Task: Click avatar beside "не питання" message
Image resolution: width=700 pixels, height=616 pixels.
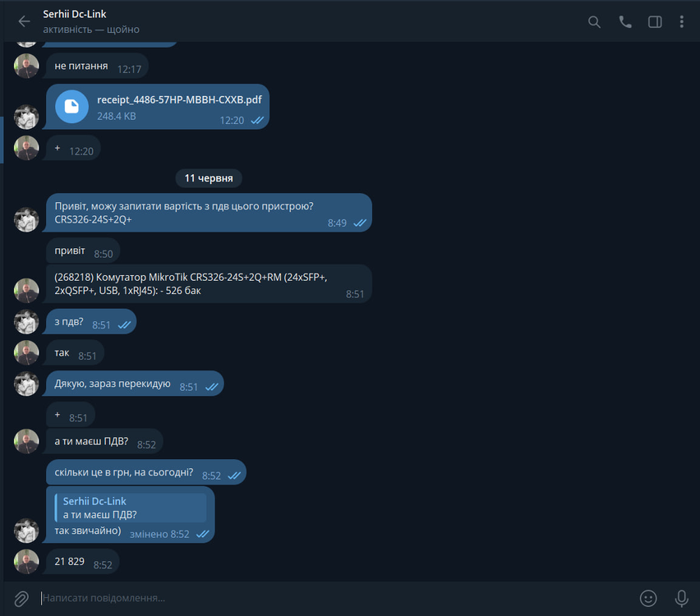Action: tap(26, 67)
